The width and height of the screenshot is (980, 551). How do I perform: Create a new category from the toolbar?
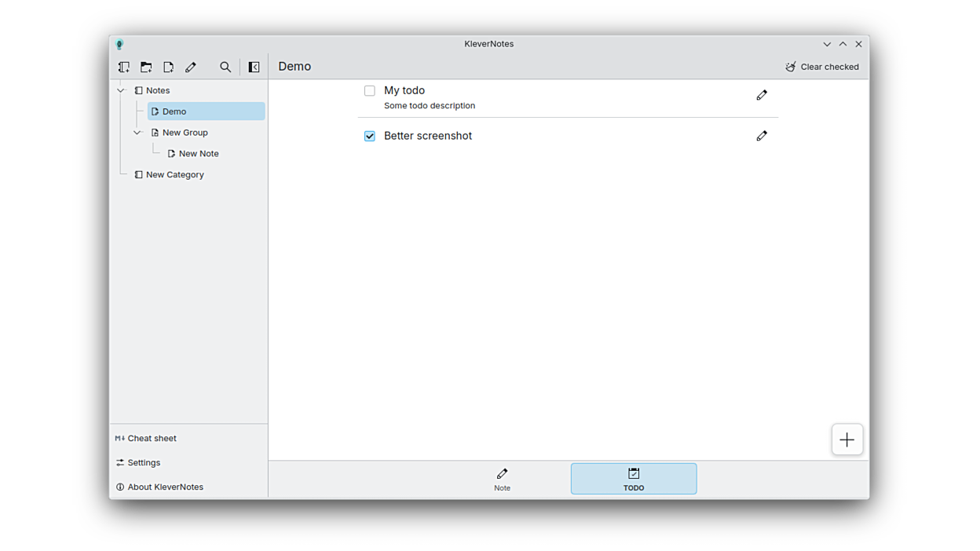tap(124, 68)
